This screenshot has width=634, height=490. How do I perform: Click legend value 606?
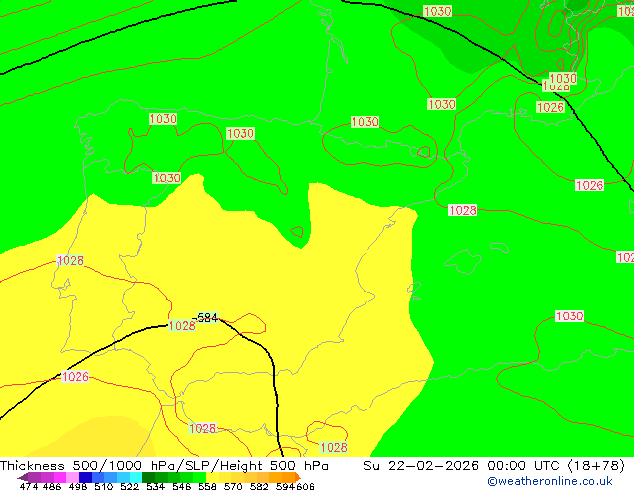coord(305,486)
